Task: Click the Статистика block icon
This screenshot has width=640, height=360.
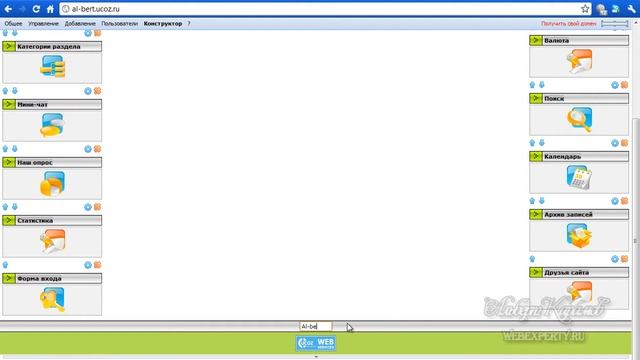Action: [x=53, y=241]
